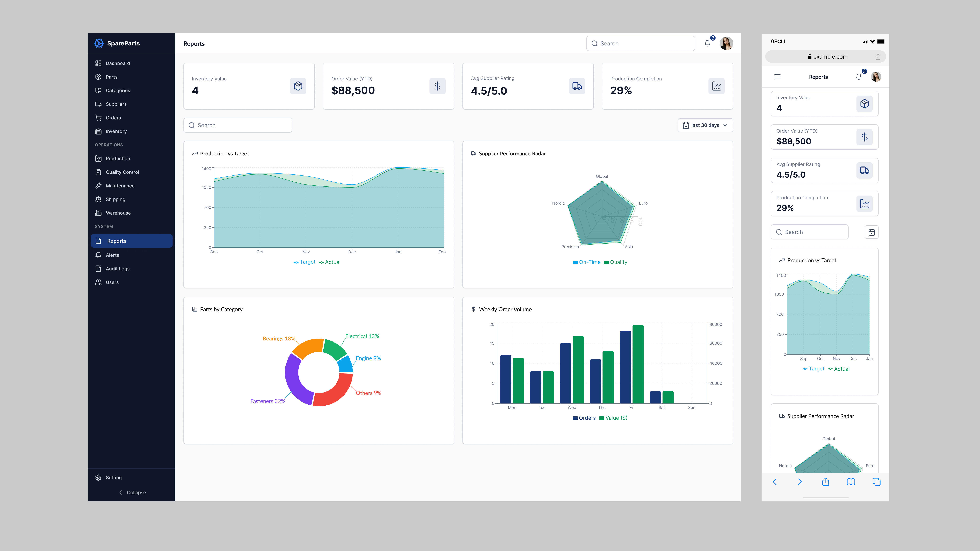Click the example.com address bar
980x551 pixels.
click(826, 57)
